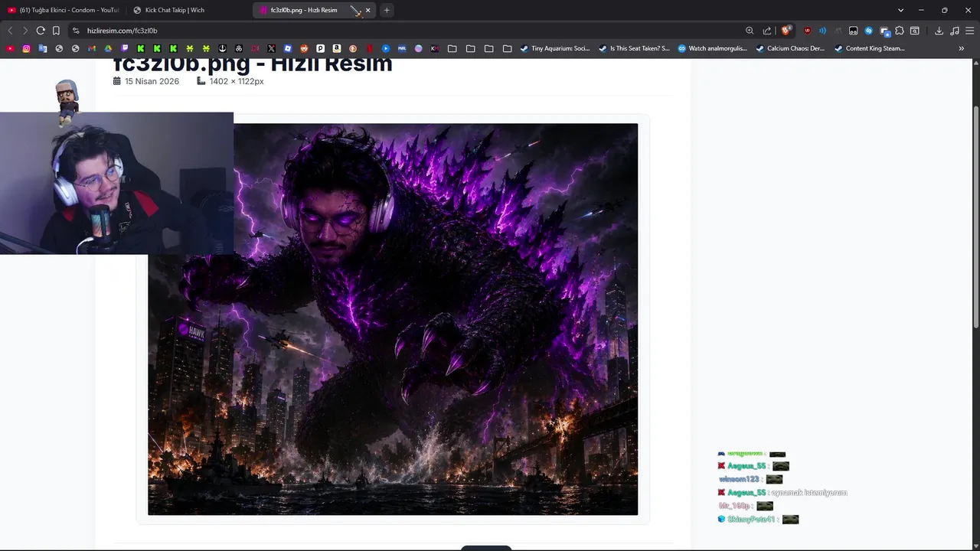Open the Amazon bookmark icon
Image resolution: width=980 pixels, height=551 pixels.
(337, 48)
